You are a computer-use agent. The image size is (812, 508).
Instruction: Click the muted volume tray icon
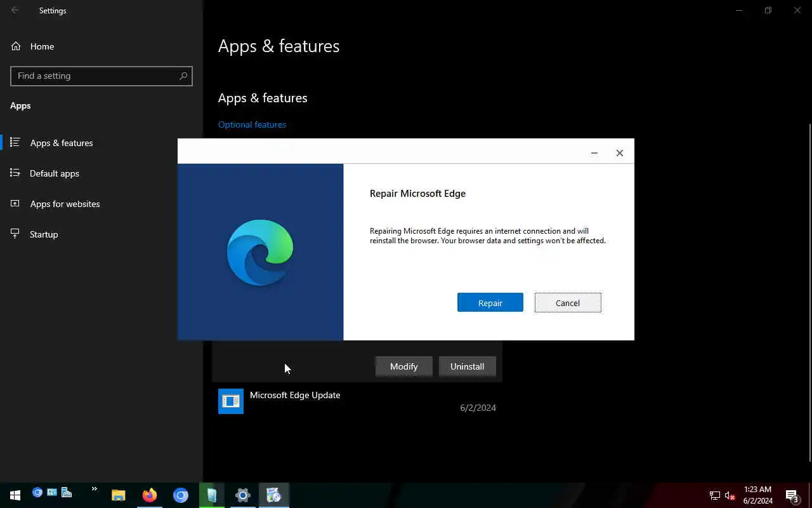[x=730, y=495]
